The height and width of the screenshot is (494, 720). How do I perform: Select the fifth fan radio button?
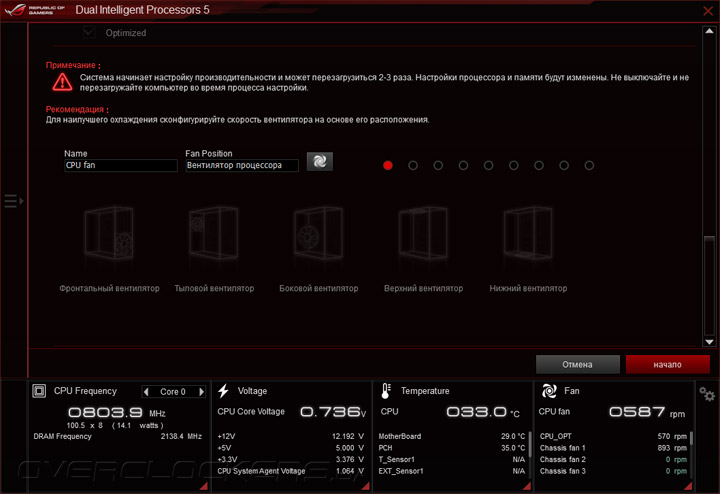point(489,165)
